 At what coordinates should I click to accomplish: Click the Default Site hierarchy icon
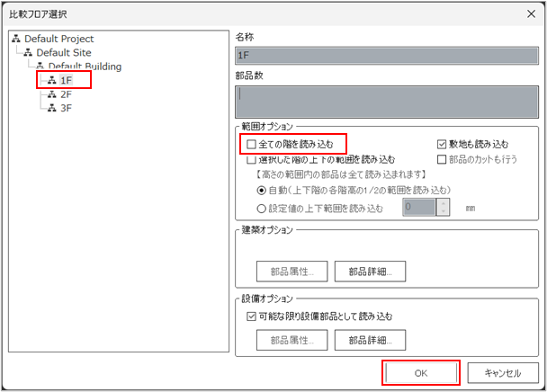click(28, 53)
